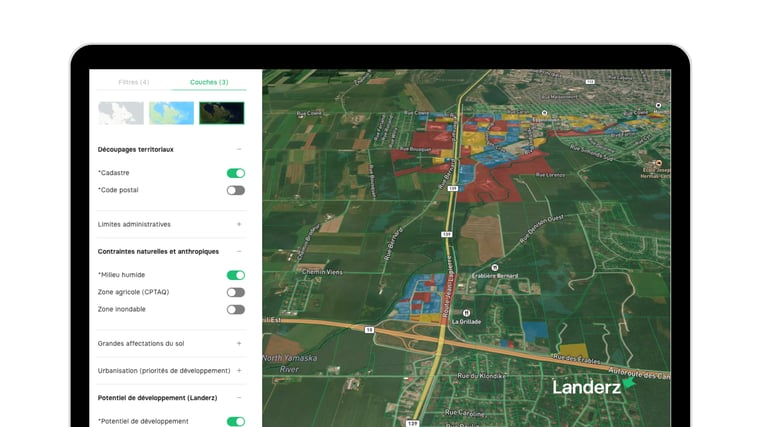Click the Rue Lorenzo map label

[551, 174]
